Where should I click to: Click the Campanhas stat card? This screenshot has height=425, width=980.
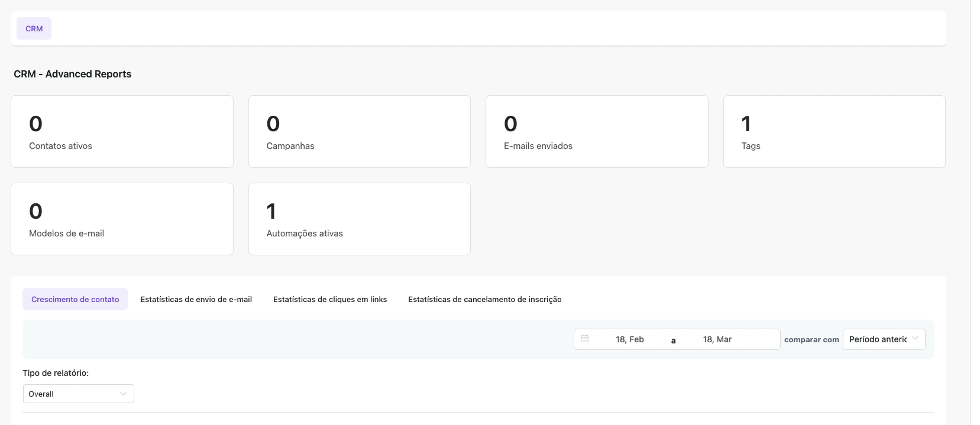[360, 131]
